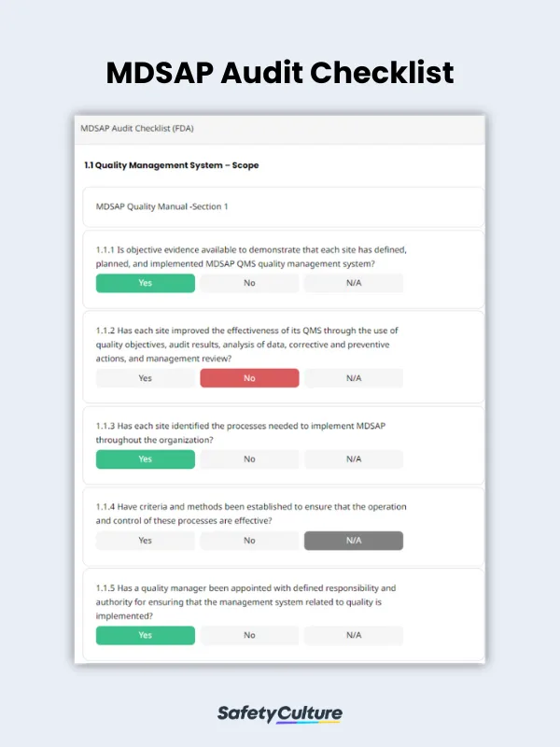Select the red No response on 1.1.2

click(x=249, y=378)
